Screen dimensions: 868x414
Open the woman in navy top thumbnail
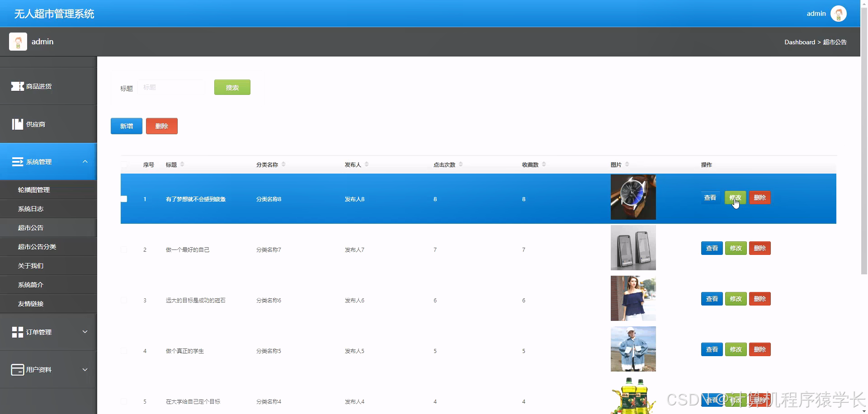click(x=633, y=298)
